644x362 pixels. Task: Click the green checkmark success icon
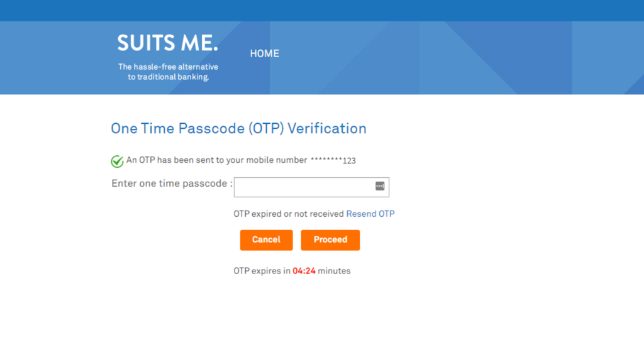click(x=117, y=162)
